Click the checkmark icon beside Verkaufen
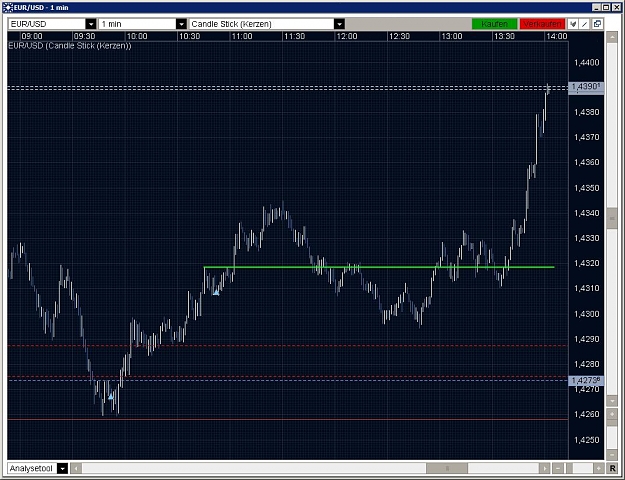The height and width of the screenshot is (480, 625). pos(573,24)
